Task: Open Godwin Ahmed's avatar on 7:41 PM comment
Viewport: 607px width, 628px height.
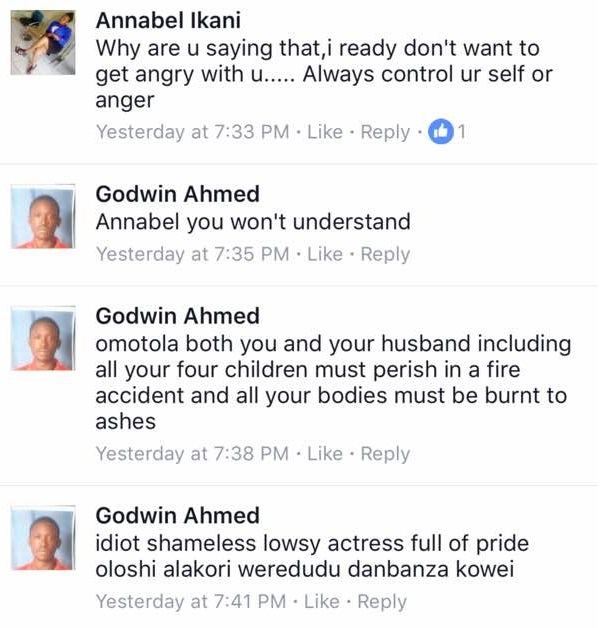Action: [x=43, y=537]
